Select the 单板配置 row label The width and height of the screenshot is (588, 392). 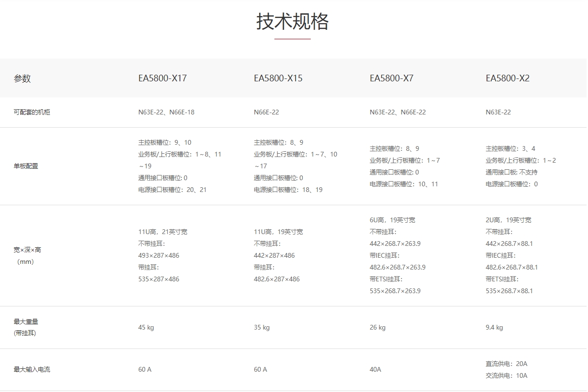(x=26, y=166)
